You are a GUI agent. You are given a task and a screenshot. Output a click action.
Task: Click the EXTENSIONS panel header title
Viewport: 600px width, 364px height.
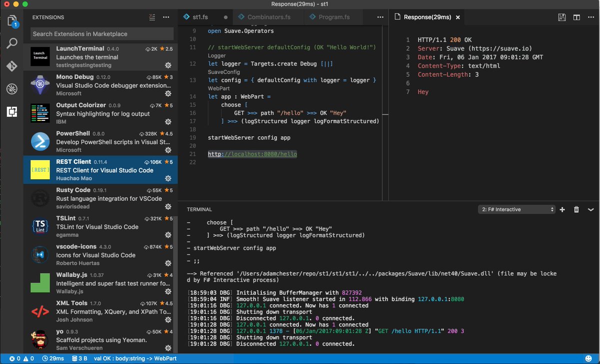pos(48,17)
